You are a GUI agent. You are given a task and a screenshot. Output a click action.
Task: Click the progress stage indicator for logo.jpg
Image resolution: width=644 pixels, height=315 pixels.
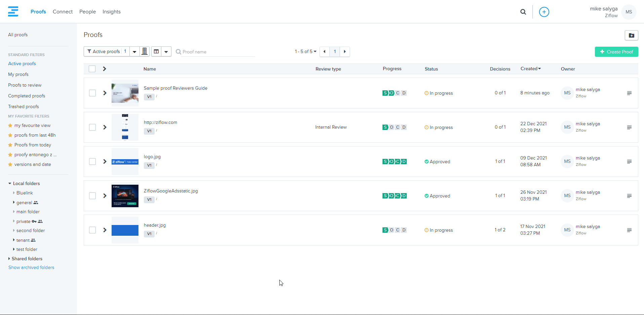pos(395,162)
